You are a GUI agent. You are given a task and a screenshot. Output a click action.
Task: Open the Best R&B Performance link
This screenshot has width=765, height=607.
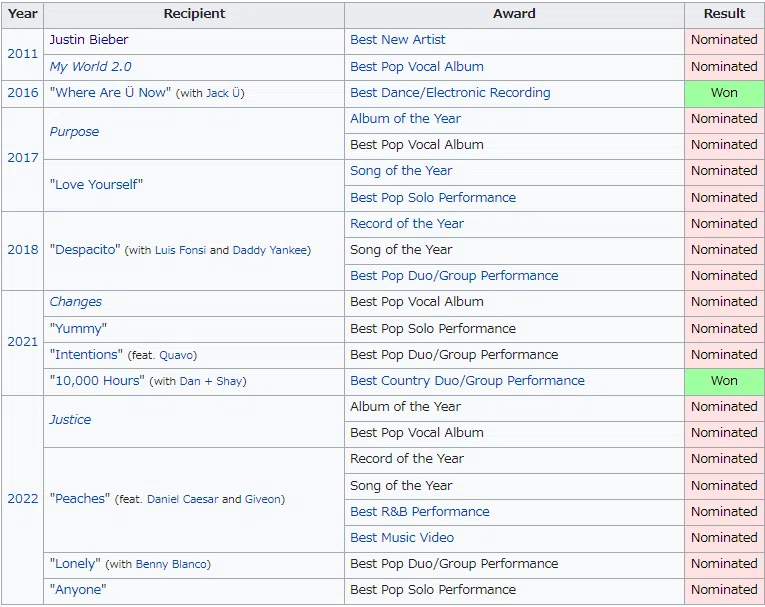(420, 511)
